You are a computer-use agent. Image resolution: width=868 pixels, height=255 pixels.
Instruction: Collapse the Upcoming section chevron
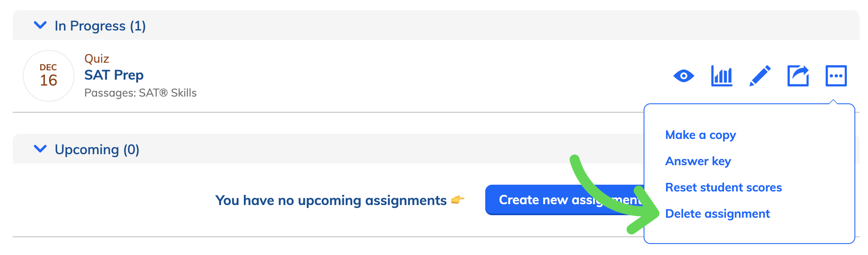(40, 149)
